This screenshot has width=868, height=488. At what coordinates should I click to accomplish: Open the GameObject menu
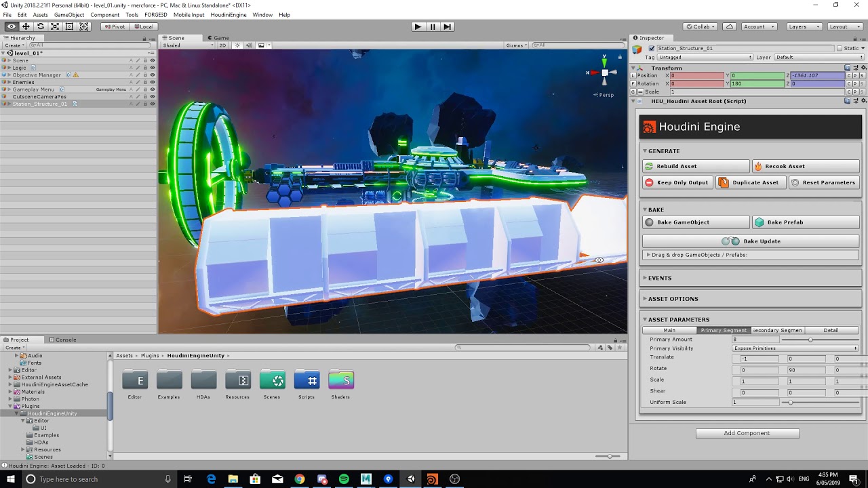(69, 15)
